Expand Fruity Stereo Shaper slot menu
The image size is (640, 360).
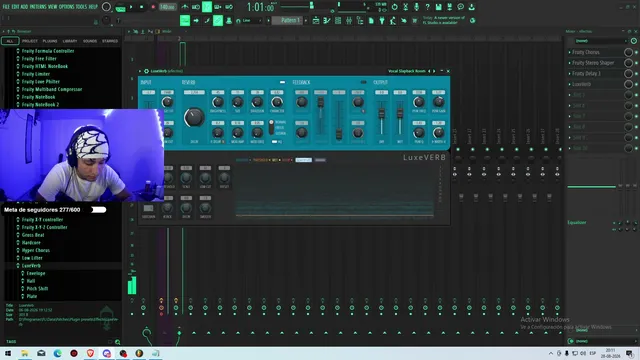(x=570, y=63)
